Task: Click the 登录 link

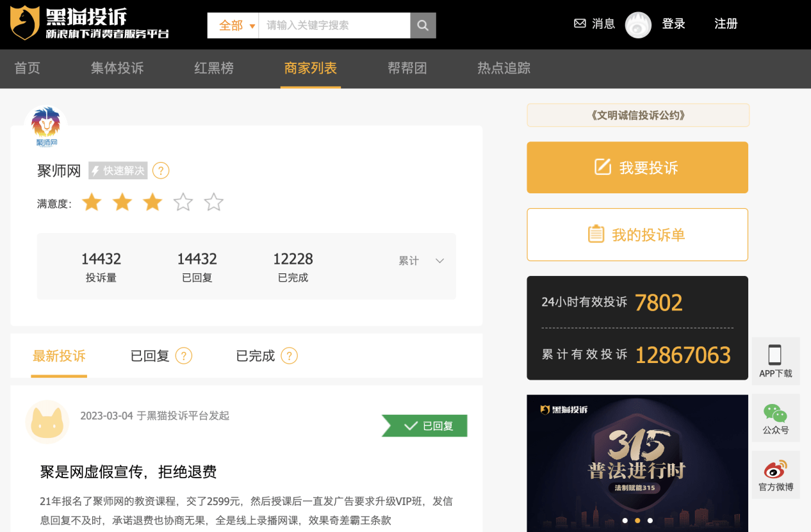Action: (x=674, y=24)
